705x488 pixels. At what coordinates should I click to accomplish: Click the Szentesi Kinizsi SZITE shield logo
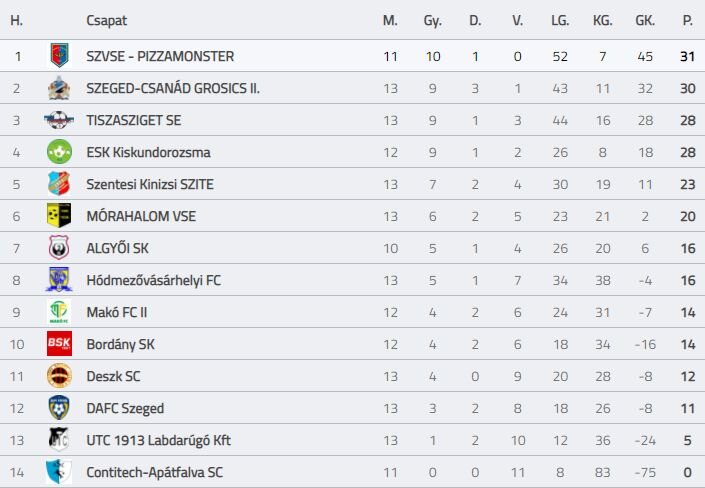(x=59, y=184)
